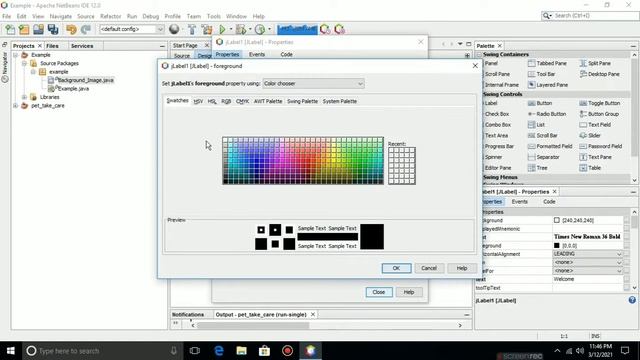Click the Undo toolbar icon
Image resolution: width=640 pixels, height=360 pixels.
click(x=71, y=29)
